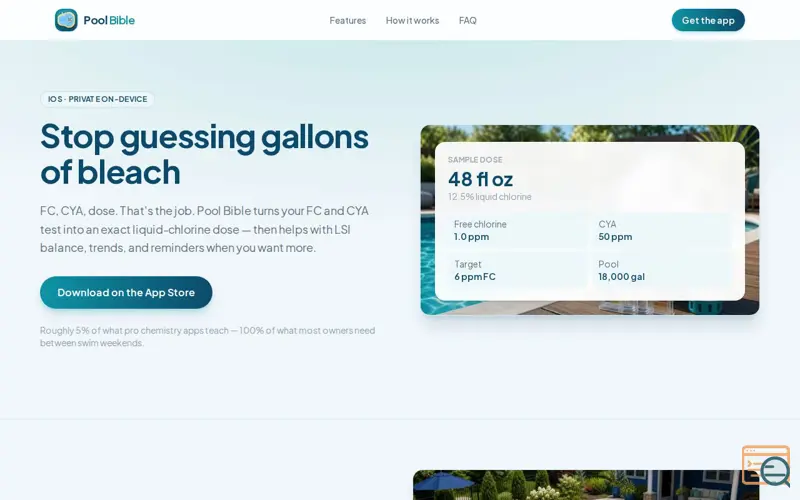Go to How it works section
This screenshot has width=800, height=500.
click(x=412, y=20)
